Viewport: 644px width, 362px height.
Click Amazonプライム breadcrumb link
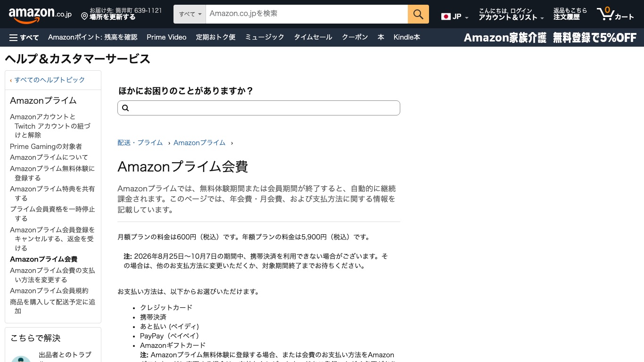click(x=199, y=143)
